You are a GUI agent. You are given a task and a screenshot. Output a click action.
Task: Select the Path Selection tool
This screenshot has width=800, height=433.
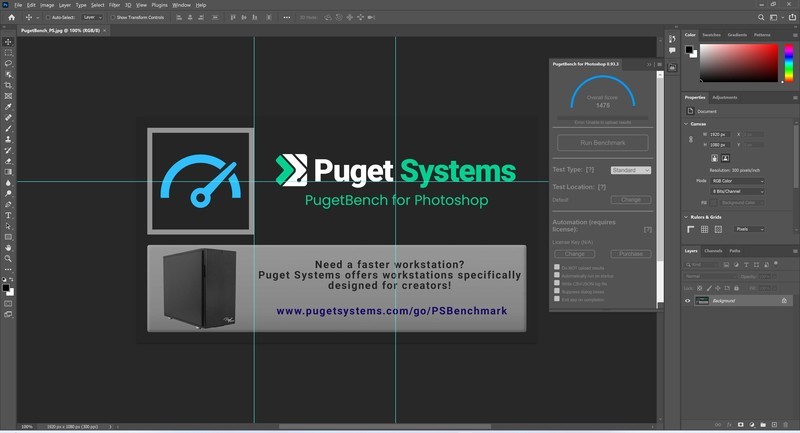[8, 226]
